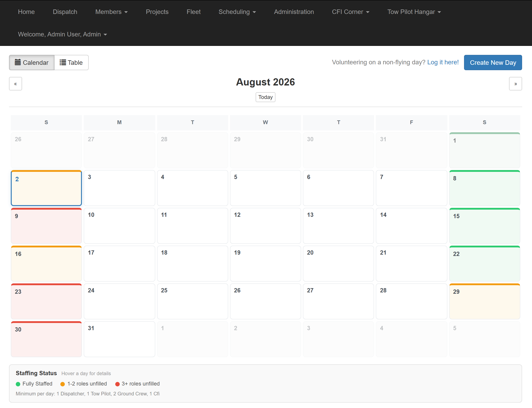Open the Dispatch page
532x408 pixels.
tap(65, 12)
